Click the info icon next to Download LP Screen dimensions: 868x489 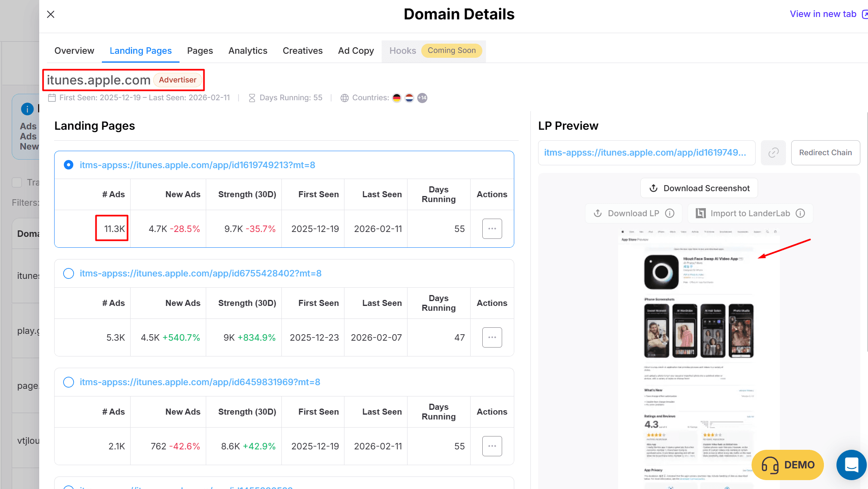point(670,213)
